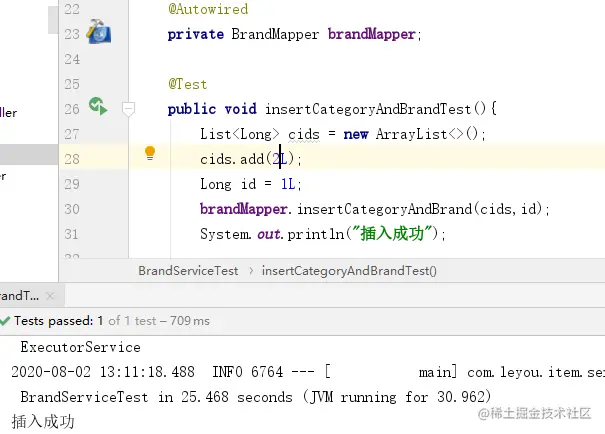Close the run tab ending in 'andT...'
The width and height of the screenshot is (605, 434).
(50, 296)
